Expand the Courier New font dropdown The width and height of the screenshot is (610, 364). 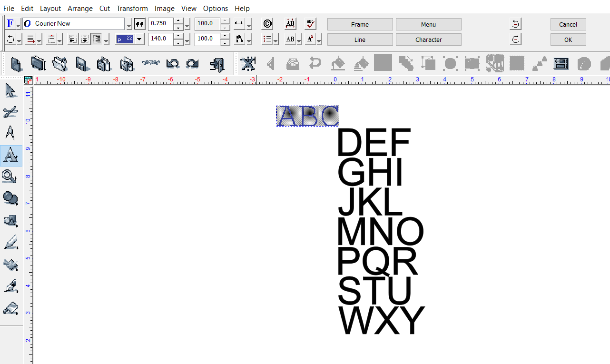[129, 24]
